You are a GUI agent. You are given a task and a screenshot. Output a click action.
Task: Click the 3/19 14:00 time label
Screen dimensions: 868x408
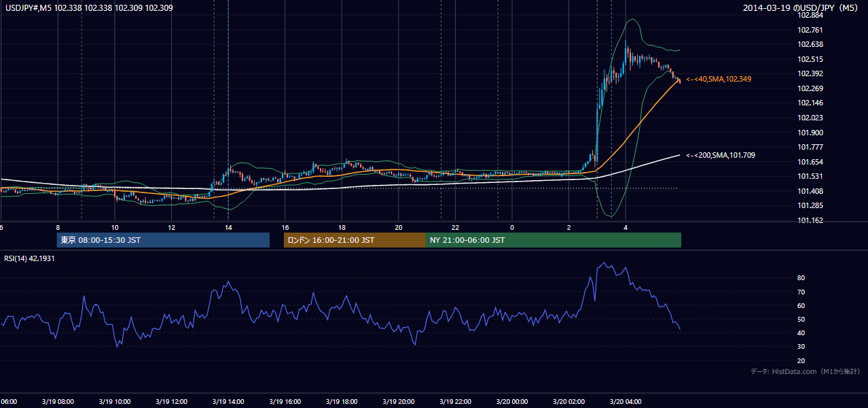(x=228, y=402)
